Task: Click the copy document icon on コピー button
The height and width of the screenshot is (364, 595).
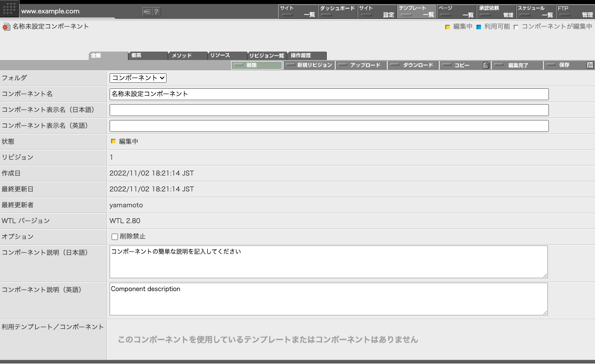Action: point(486,65)
